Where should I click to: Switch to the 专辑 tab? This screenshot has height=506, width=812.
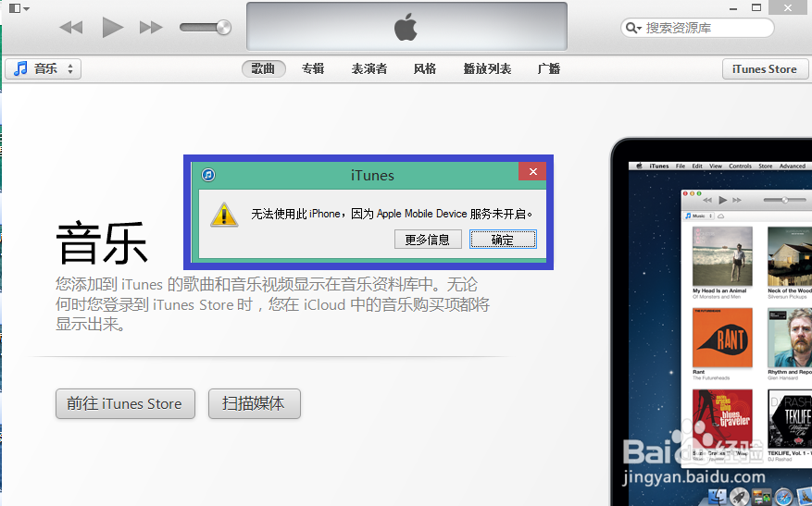(313, 68)
